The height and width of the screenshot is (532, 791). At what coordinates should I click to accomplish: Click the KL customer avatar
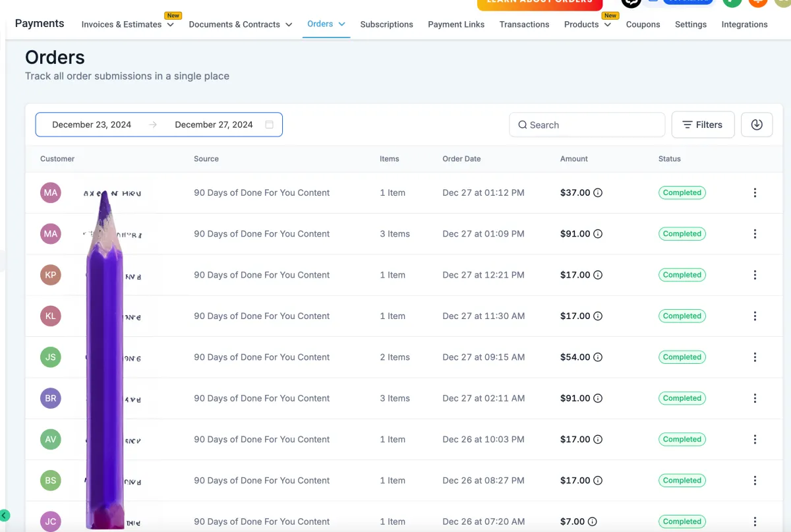[x=51, y=316]
